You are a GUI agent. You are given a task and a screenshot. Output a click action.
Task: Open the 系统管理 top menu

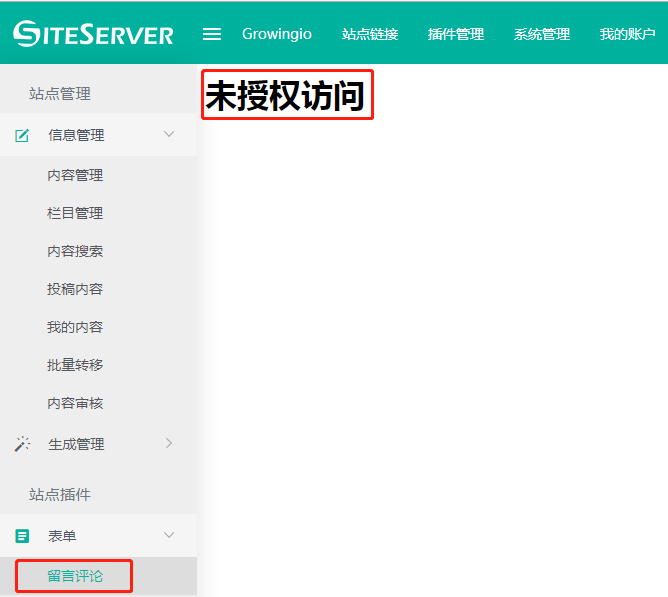coord(542,34)
